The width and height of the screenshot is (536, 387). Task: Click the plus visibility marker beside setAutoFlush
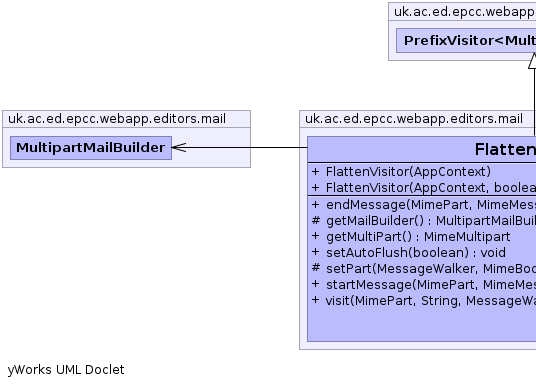(x=316, y=252)
